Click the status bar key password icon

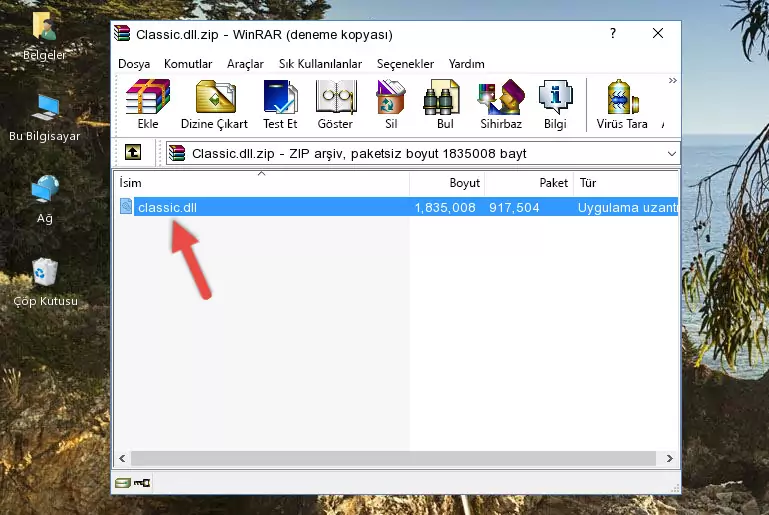pos(142,483)
